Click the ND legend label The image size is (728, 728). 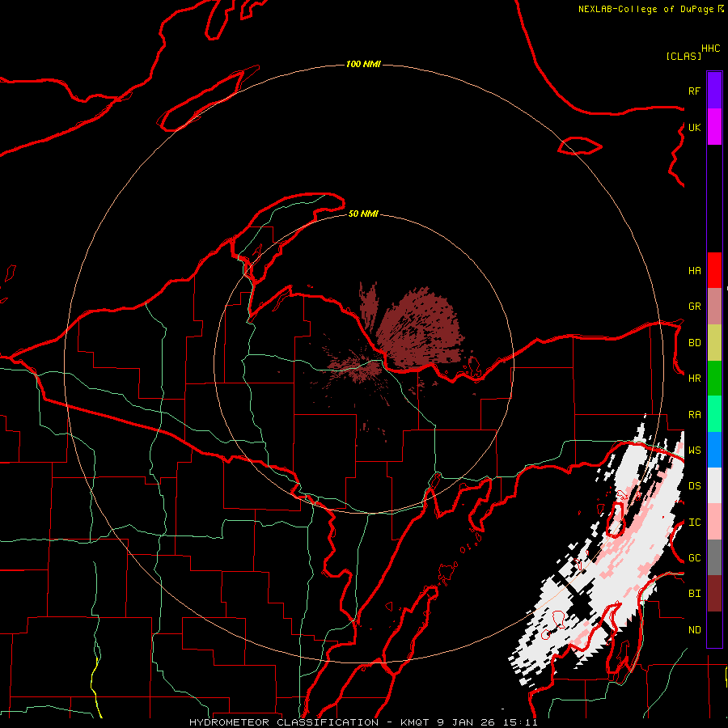[694, 630]
